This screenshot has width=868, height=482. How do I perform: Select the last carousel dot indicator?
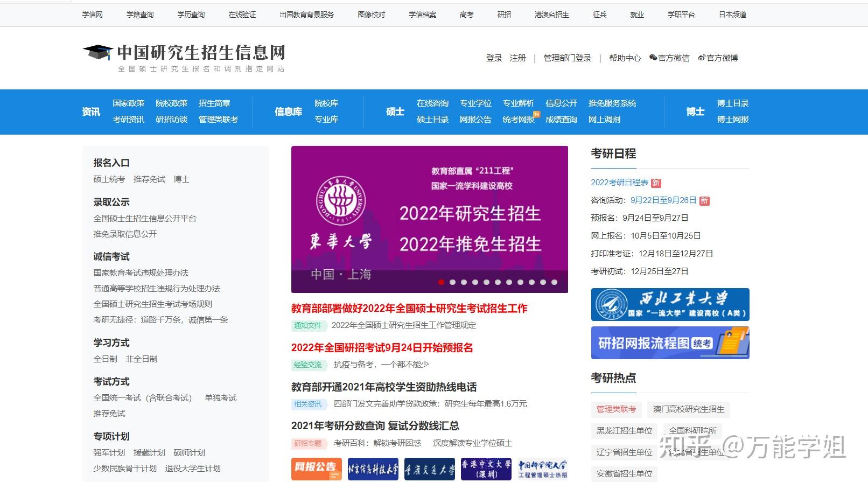pyautogui.click(x=555, y=282)
